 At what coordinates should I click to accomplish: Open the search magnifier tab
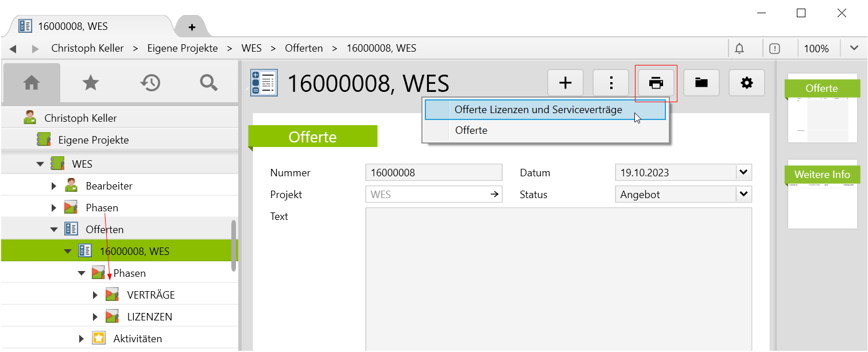208,83
